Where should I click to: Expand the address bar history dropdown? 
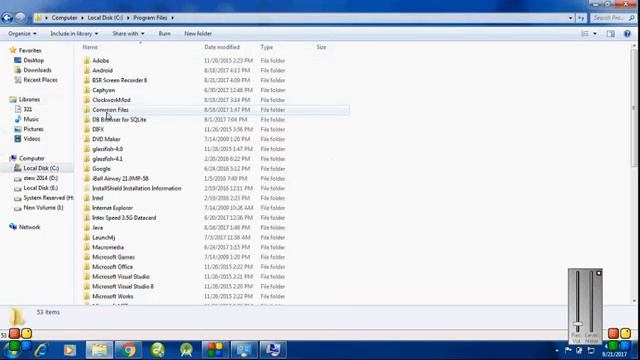click(x=571, y=18)
